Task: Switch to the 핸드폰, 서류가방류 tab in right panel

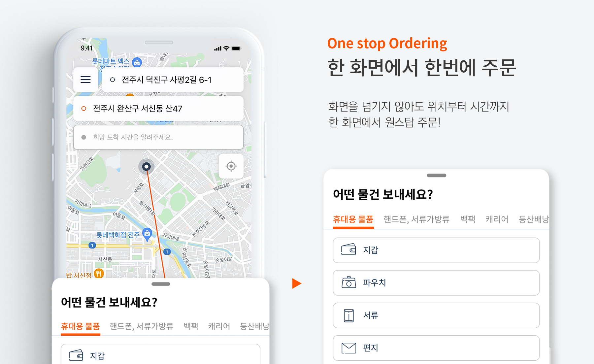Action: tap(416, 219)
